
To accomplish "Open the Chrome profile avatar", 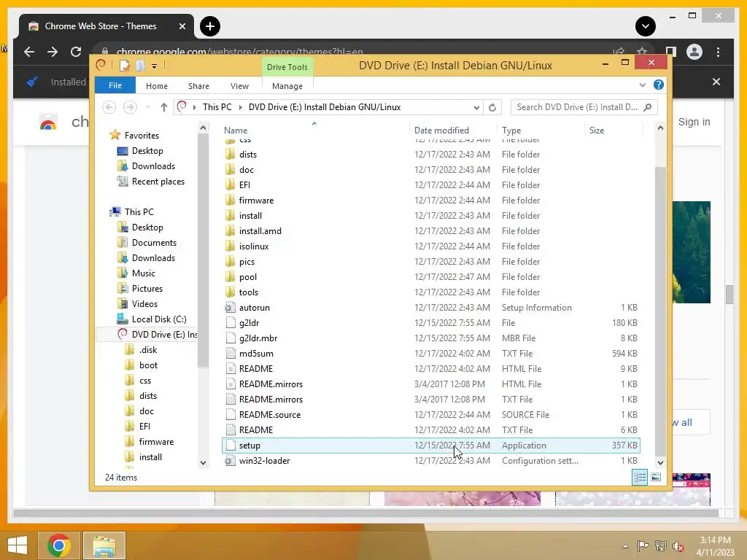I will (694, 52).
